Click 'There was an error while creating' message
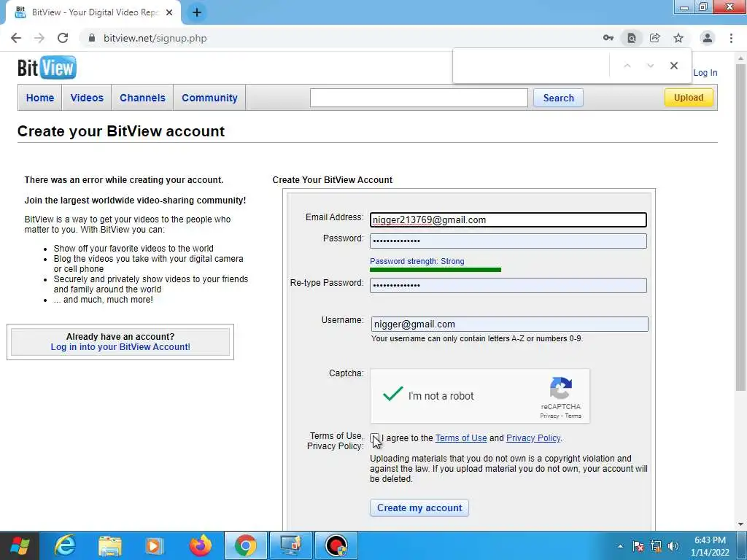 (124, 180)
